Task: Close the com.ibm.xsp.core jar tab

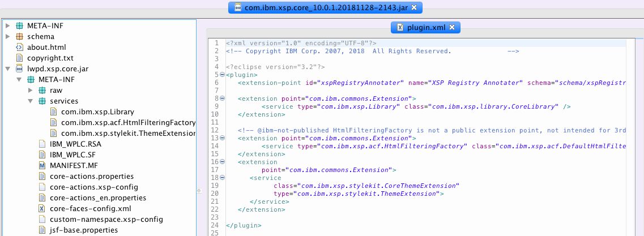Action: click(x=414, y=7)
